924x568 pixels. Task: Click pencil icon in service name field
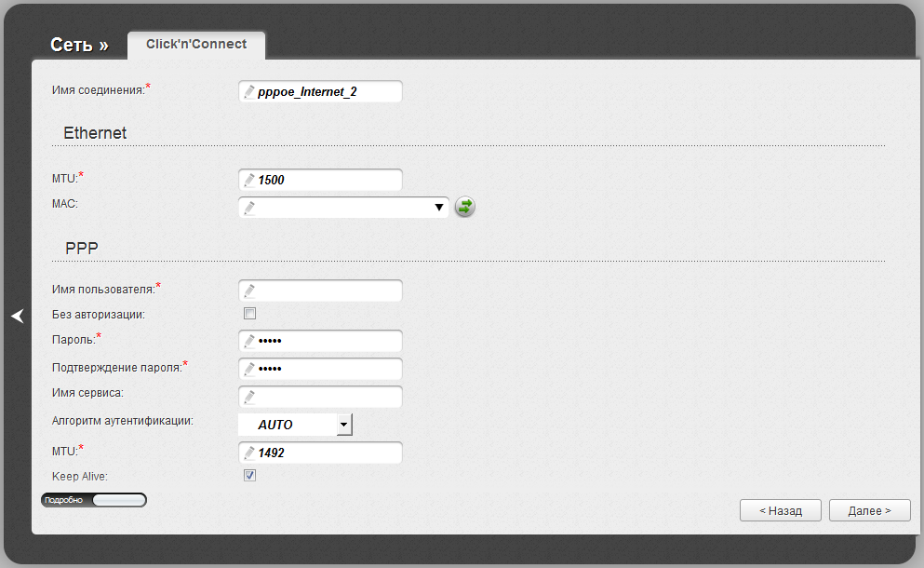coord(248,398)
